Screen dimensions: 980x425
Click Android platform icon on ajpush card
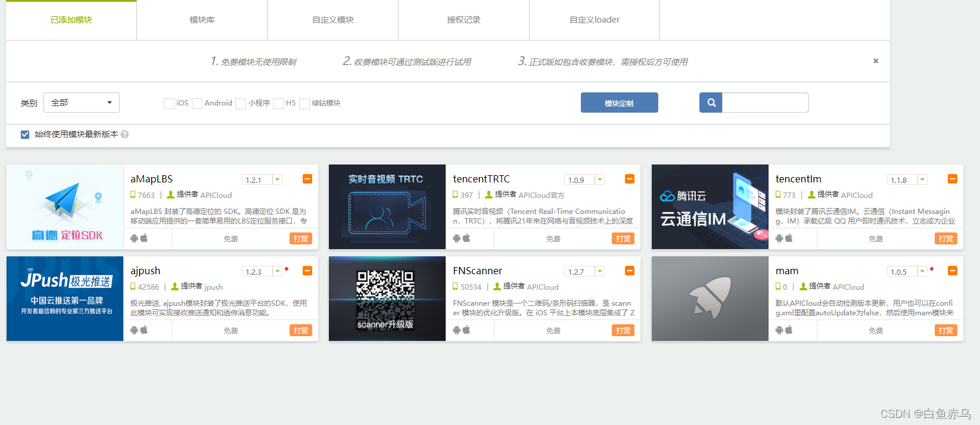[x=135, y=330]
